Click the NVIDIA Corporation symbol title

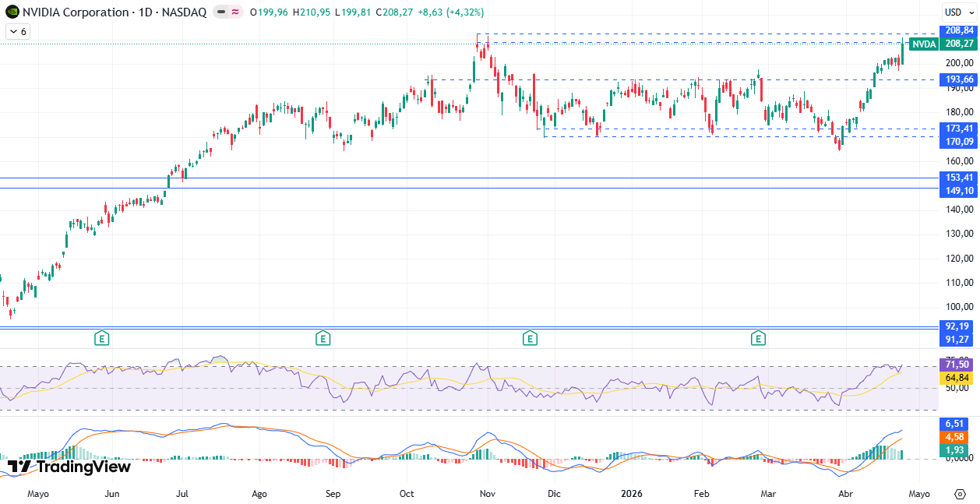click(76, 12)
